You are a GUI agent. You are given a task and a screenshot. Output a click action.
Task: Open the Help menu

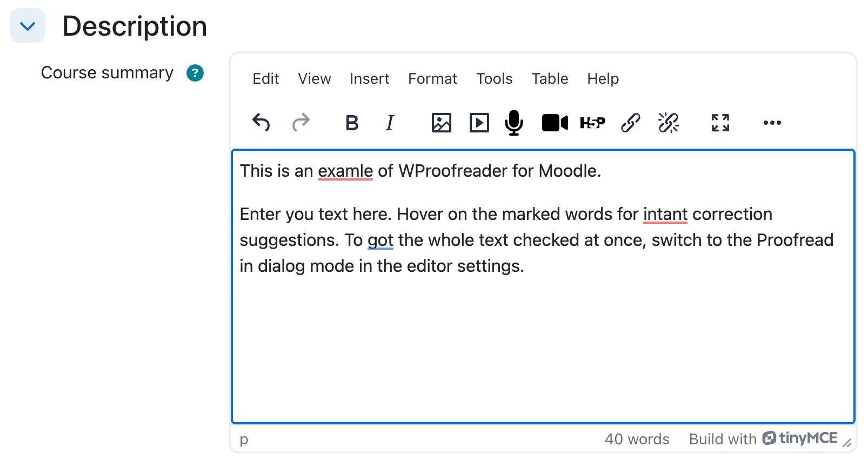pos(603,79)
